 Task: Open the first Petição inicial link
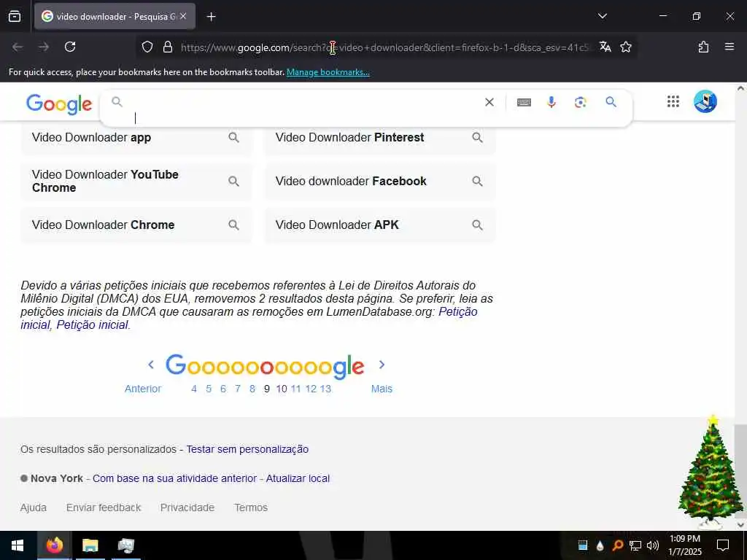[x=457, y=311]
